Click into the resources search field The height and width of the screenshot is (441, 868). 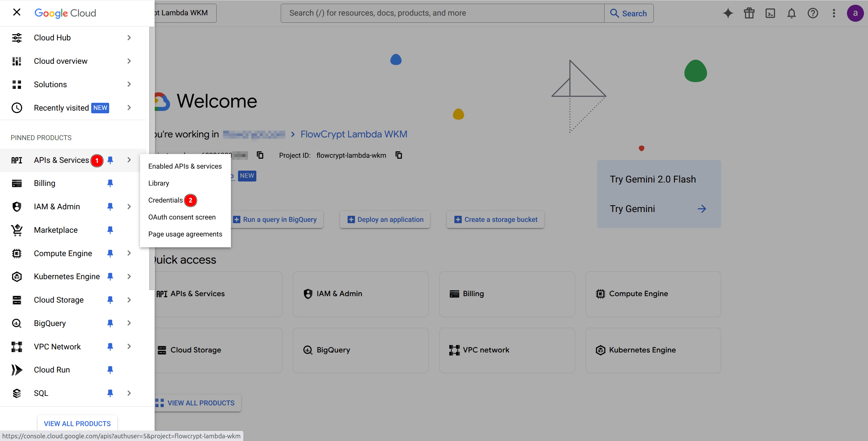[442, 13]
